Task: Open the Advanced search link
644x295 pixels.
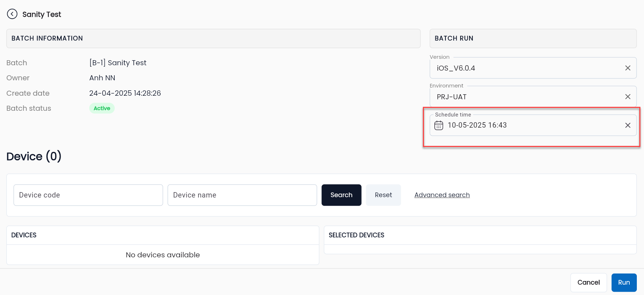Action: click(x=442, y=195)
